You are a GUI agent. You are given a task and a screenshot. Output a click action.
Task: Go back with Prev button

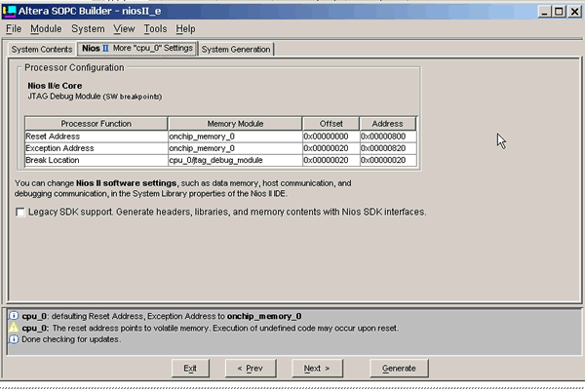pos(251,369)
